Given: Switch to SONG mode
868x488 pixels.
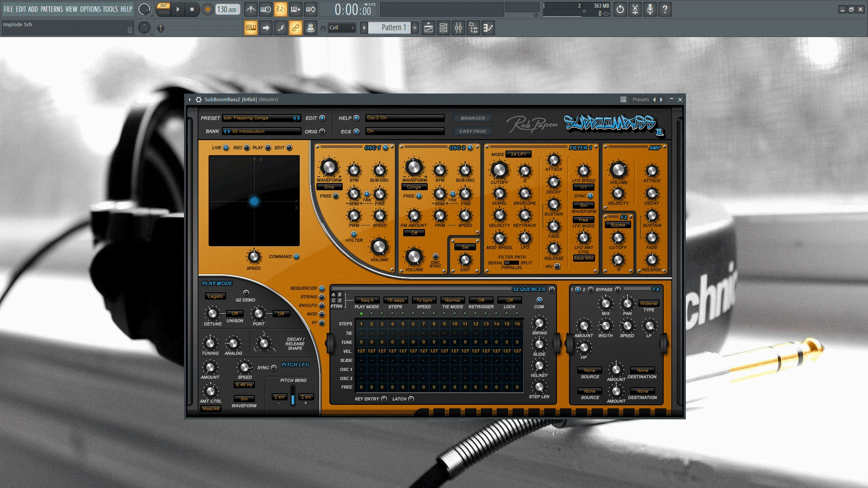Looking at the screenshot, I should tap(164, 13).
